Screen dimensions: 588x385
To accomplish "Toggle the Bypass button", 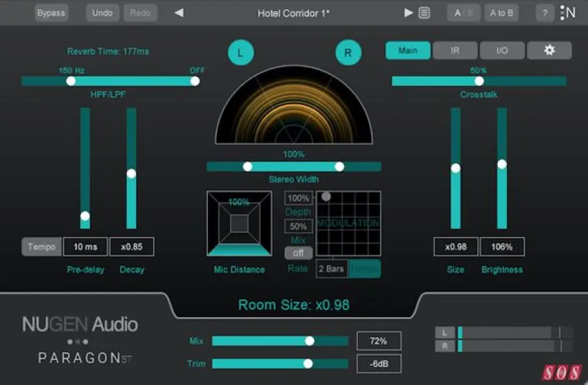I will coord(51,13).
